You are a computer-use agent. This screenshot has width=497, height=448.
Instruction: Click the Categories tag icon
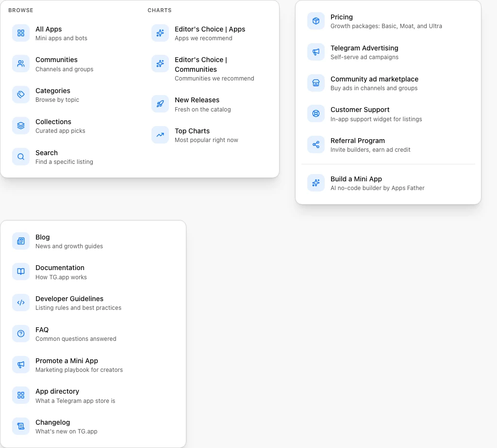pos(21,95)
